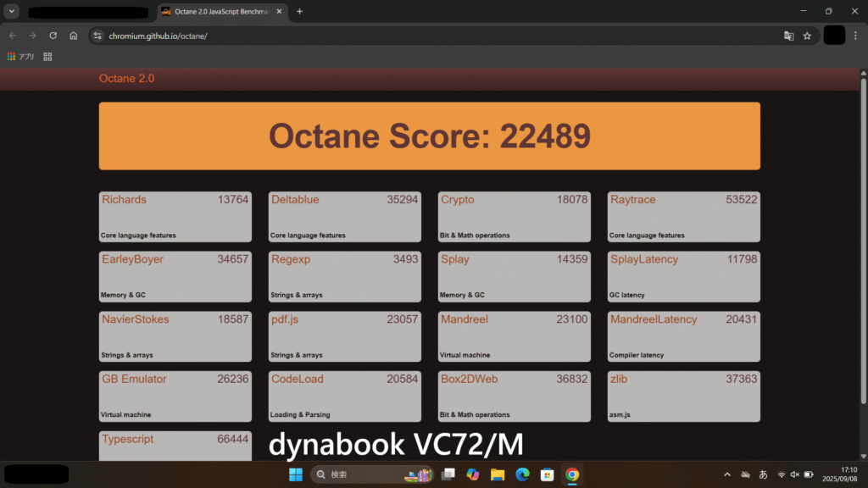
Task: Reload the Octane page
Action: 53,36
